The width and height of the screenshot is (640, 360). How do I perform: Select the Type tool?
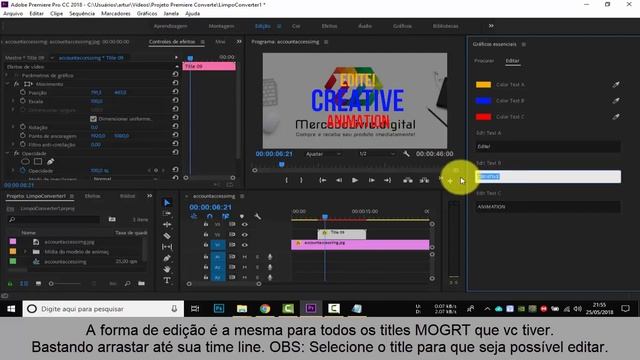167,280
